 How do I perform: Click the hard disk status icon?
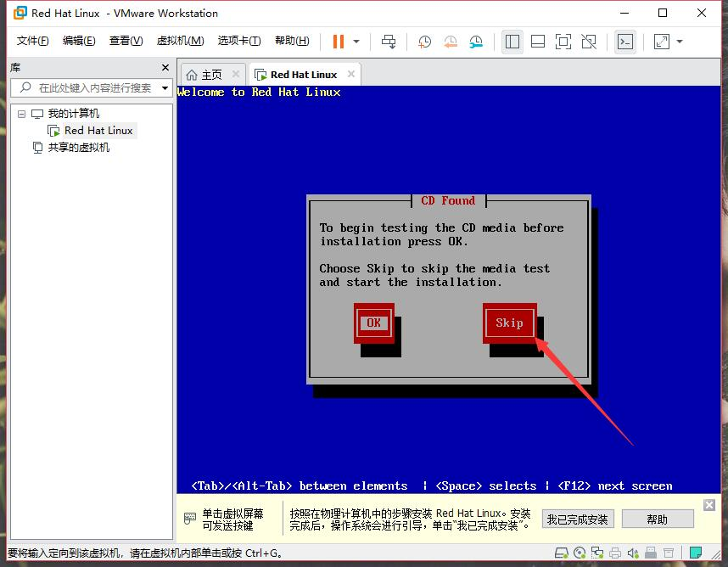(562, 553)
